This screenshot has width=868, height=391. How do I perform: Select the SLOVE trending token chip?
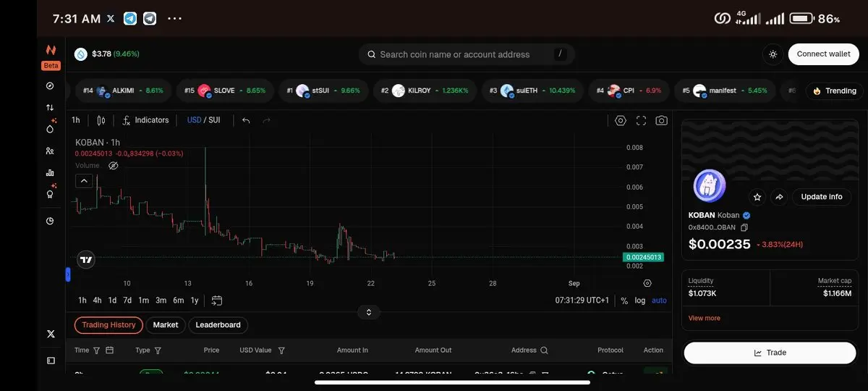point(225,91)
